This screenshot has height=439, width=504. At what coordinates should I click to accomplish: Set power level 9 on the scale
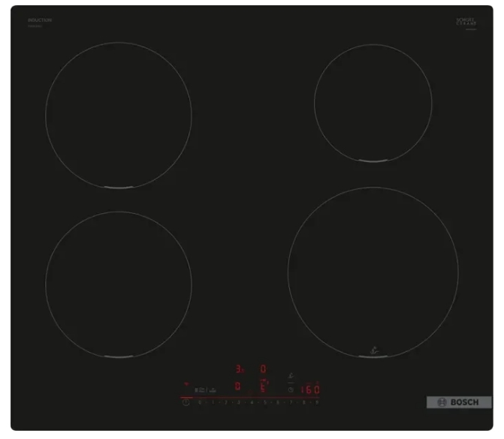(317, 404)
